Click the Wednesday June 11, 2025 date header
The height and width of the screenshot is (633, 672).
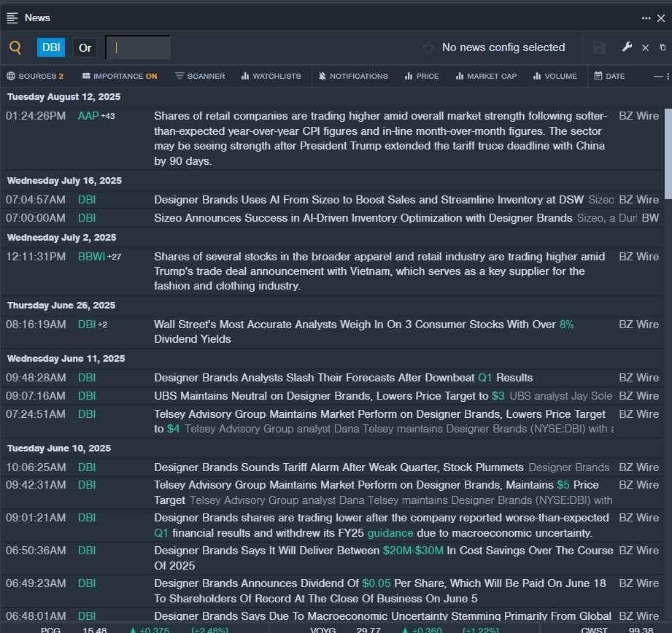pos(66,359)
